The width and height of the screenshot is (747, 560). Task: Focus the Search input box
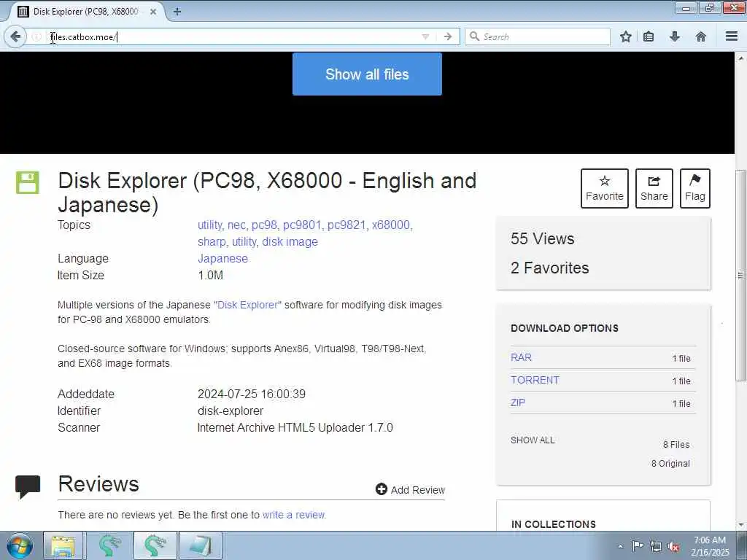pyautogui.click(x=538, y=36)
